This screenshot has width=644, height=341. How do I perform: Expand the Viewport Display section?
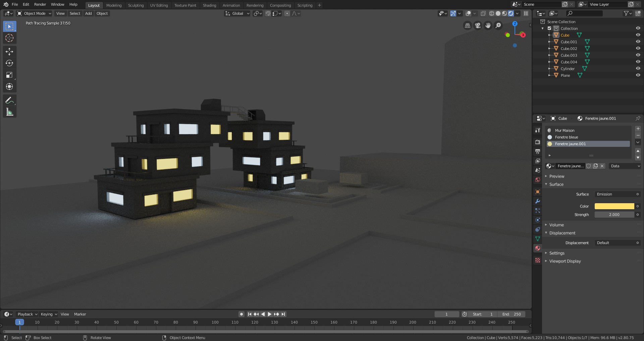pyautogui.click(x=565, y=261)
